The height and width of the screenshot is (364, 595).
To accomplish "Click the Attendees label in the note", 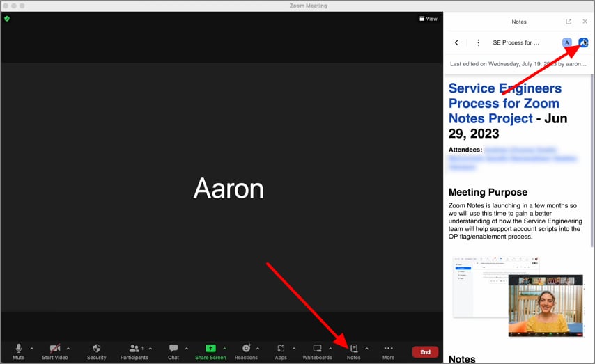I will pyautogui.click(x=465, y=150).
